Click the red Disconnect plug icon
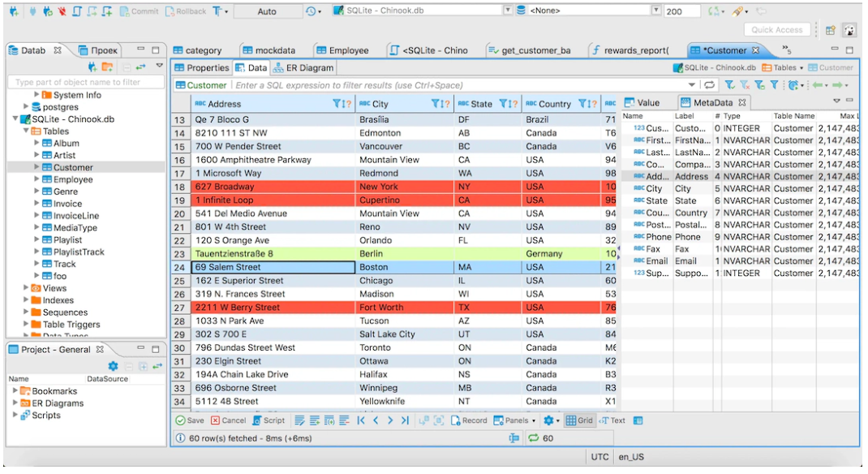 tap(62, 11)
